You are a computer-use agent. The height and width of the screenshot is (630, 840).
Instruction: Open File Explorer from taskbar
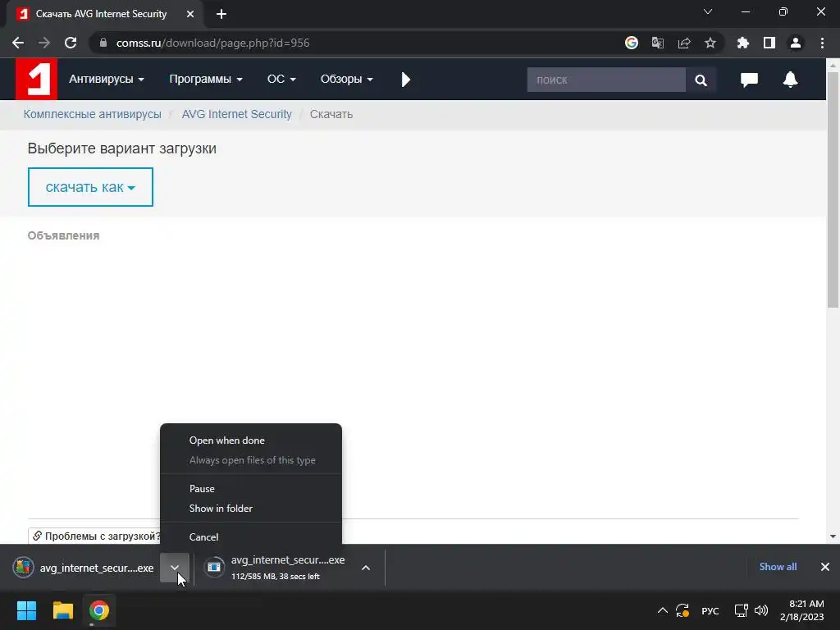point(62,610)
